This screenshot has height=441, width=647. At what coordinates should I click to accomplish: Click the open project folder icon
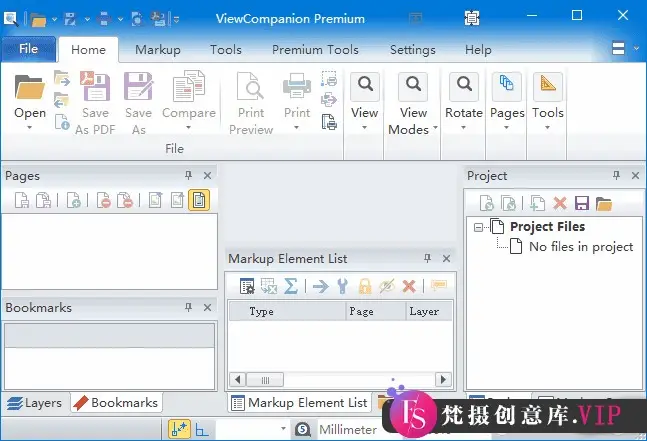tap(604, 203)
